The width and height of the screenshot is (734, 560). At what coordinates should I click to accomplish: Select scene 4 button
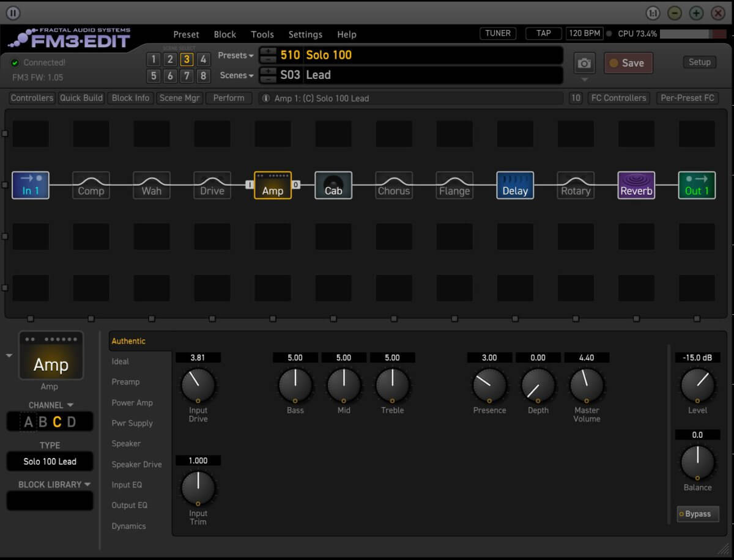pos(203,59)
